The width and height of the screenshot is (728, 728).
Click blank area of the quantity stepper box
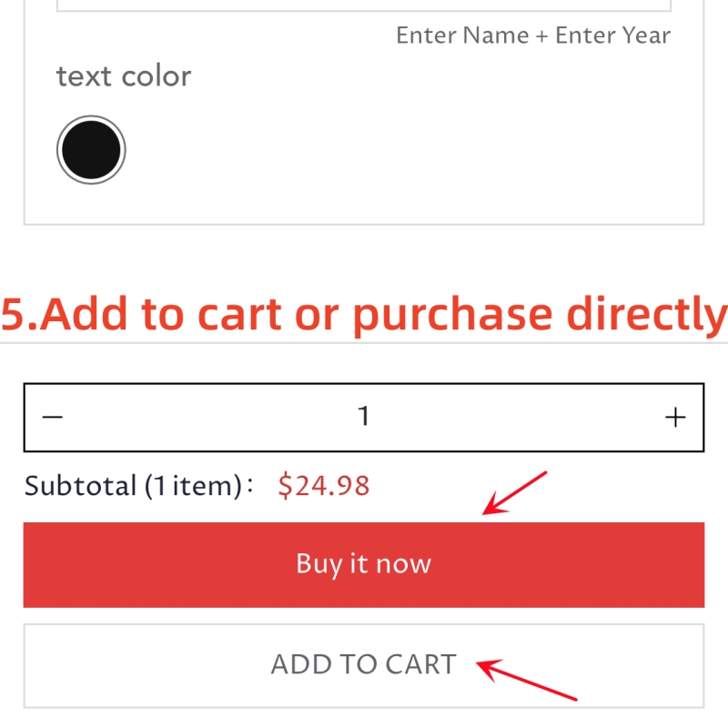209,417
